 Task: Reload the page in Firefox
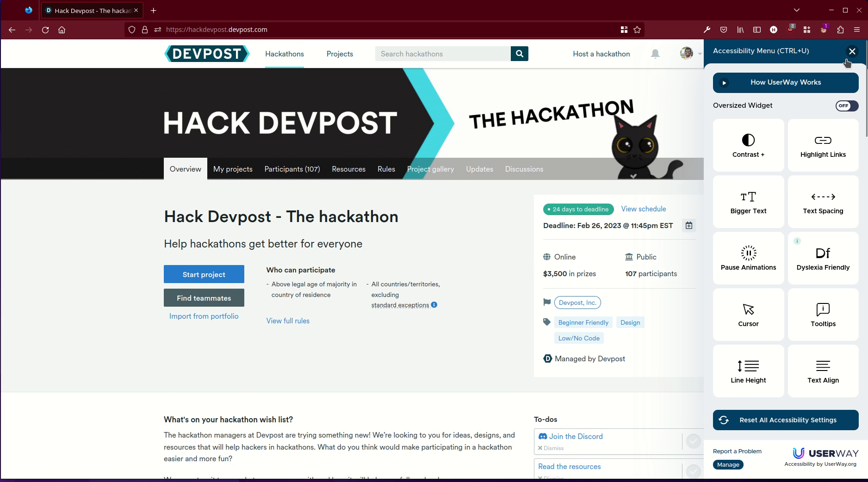tap(45, 30)
